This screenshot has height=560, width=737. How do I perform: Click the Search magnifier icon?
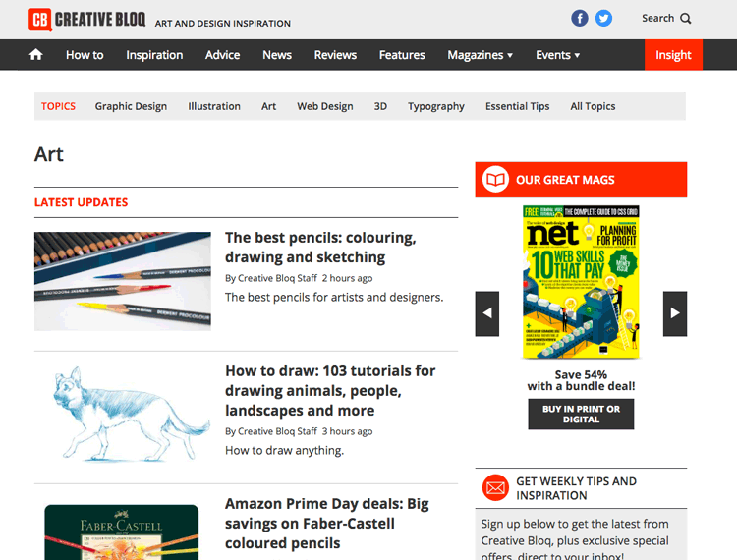[686, 18]
